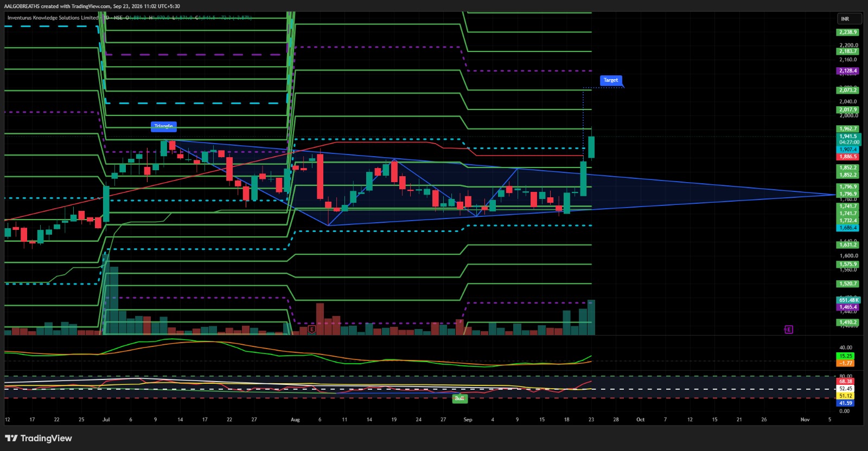Click the 1,410.2 green price label
Screen dimensions: 868x451
(x=848, y=323)
